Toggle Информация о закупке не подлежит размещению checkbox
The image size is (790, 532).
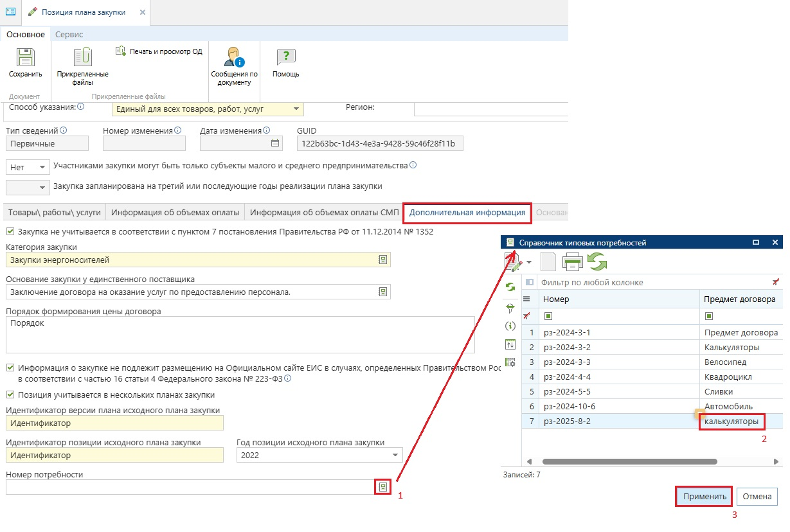[x=10, y=368]
